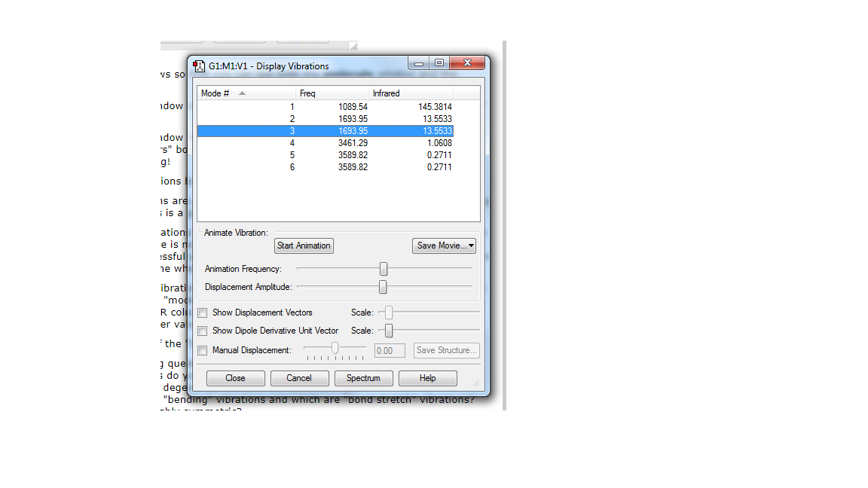Click the dialog resize grip corner
This screenshot has width=868, height=488.
pos(475,383)
